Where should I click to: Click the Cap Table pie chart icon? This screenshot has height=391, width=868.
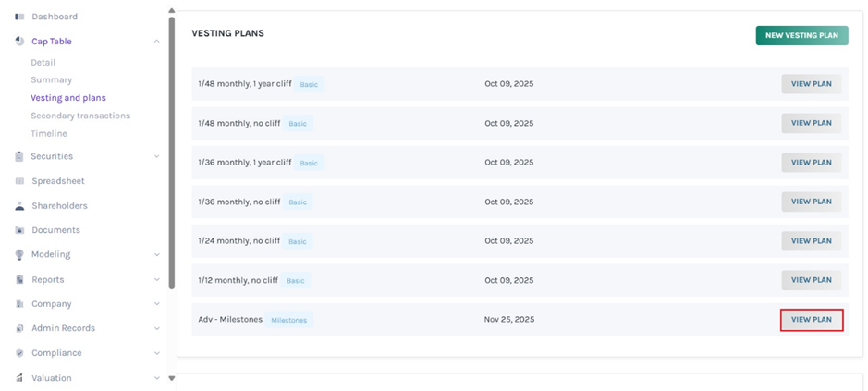(x=19, y=42)
